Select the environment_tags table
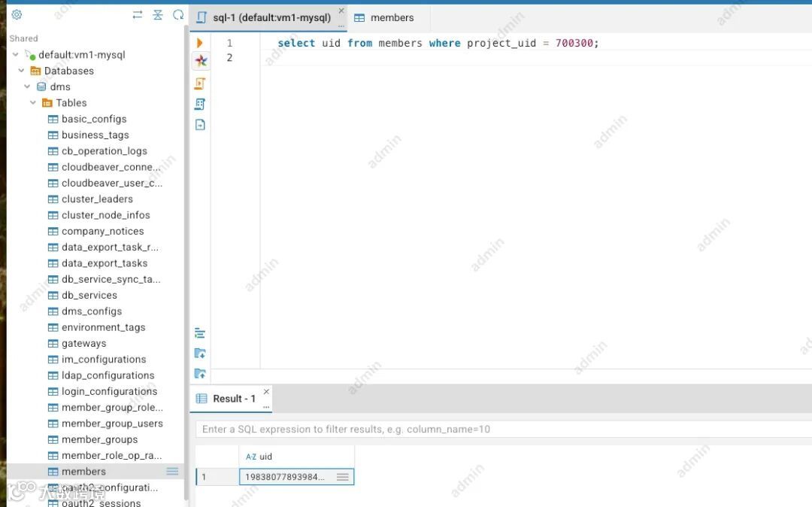 [x=104, y=327]
